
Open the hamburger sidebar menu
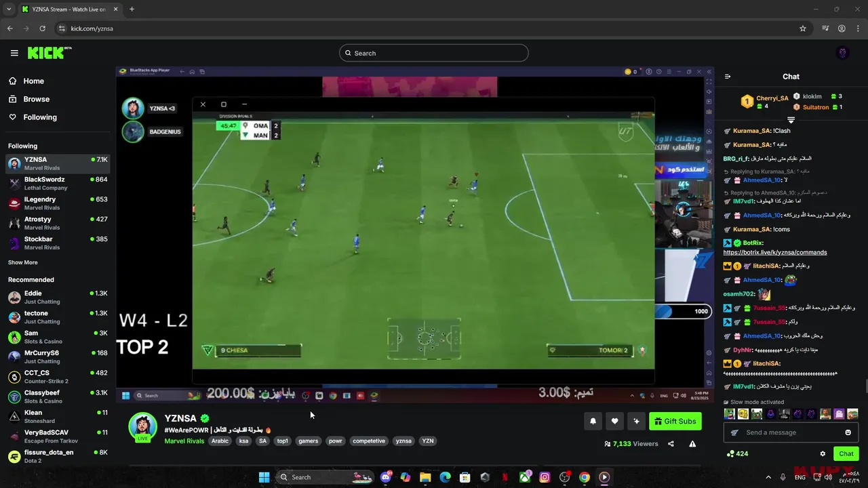tap(14, 53)
